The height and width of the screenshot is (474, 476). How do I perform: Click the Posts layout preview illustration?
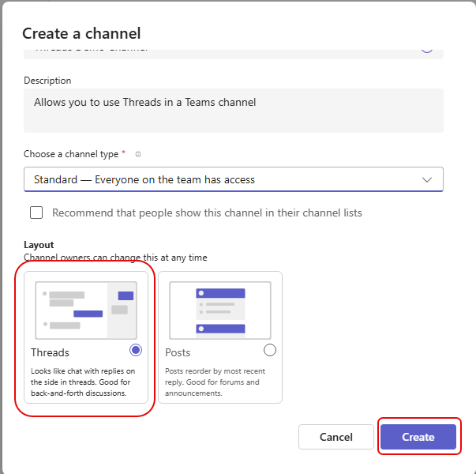[x=220, y=310]
